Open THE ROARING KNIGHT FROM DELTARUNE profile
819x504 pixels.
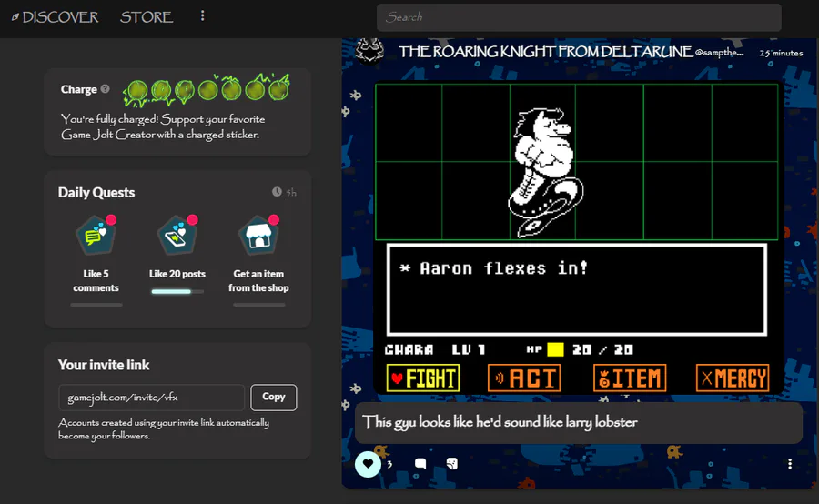[x=545, y=52]
